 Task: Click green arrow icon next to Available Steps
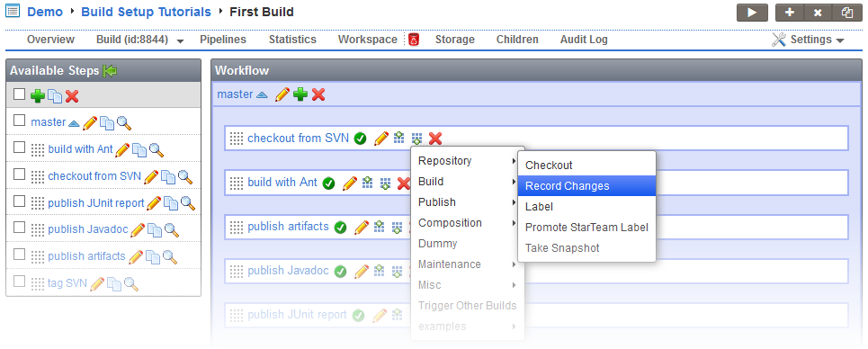pyautogui.click(x=110, y=71)
